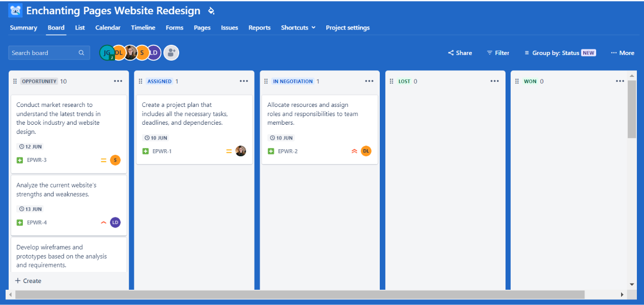Click the 12 JUN due date badge
644x305 pixels.
pyautogui.click(x=31, y=147)
